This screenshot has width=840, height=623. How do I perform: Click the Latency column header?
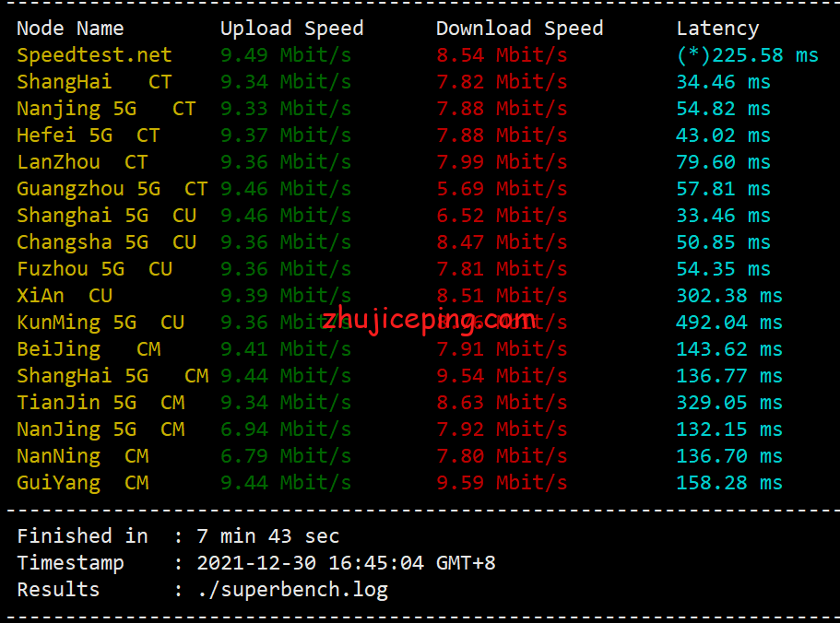pos(717,29)
